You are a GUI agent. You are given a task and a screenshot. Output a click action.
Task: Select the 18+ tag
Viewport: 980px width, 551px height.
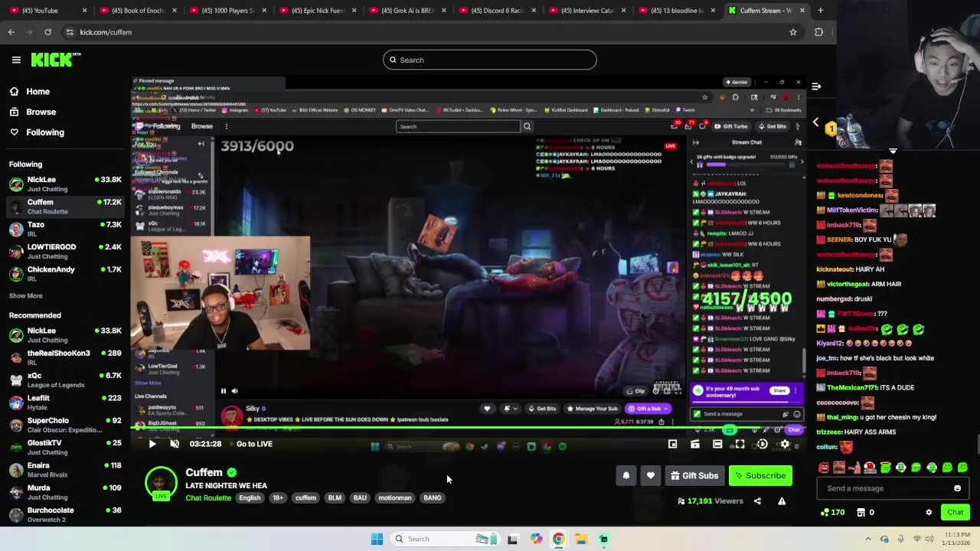tap(278, 497)
